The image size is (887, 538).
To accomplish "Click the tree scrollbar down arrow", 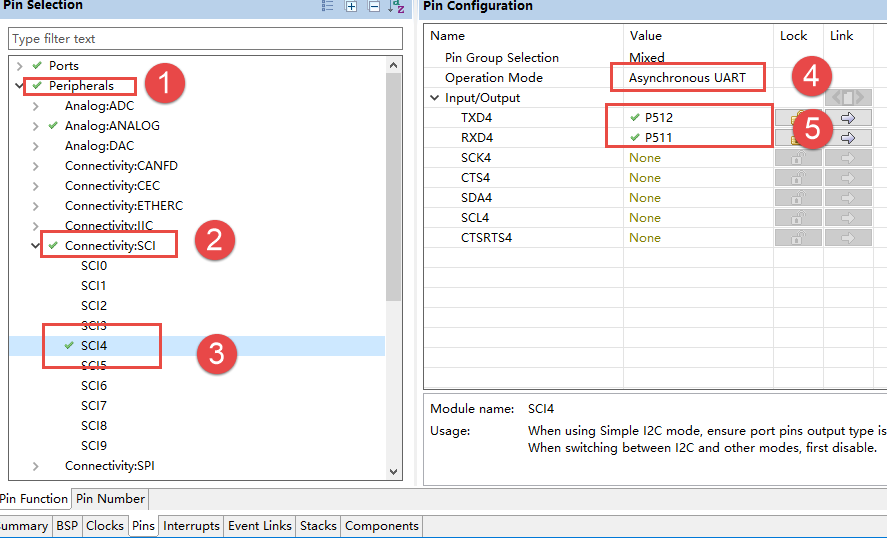I will pyautogui.click(x=394, y=472).
